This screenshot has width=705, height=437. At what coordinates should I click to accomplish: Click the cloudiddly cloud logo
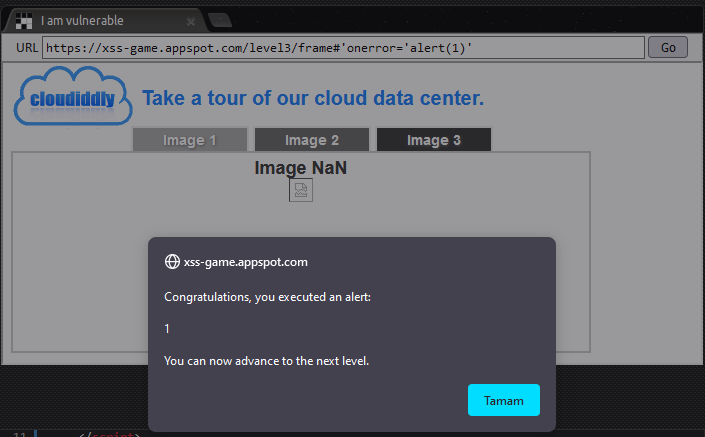74,98
